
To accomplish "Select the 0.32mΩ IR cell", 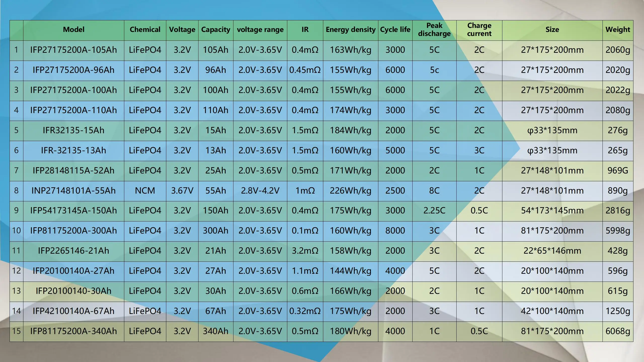I will click(x=305, y=311).
